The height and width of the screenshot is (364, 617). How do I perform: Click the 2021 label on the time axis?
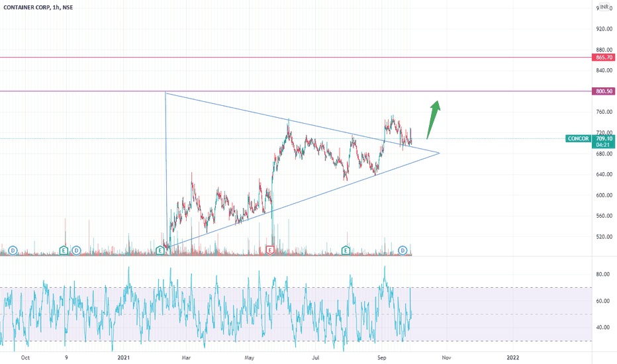[124, 357]
